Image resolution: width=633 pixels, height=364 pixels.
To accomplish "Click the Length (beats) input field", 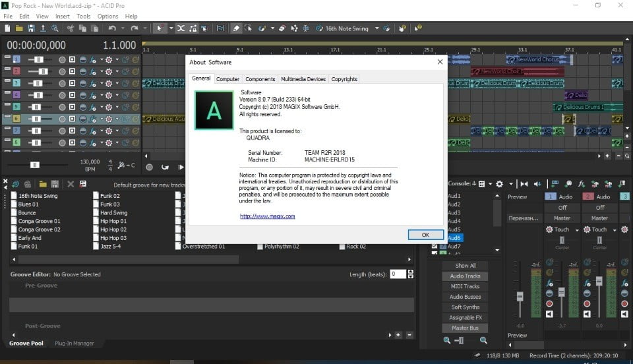I will click(x=398, y=274).
